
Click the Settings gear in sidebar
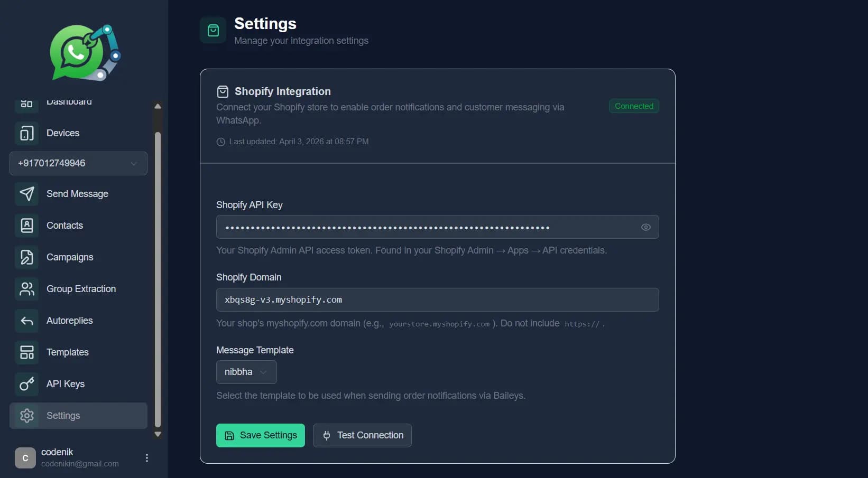coord(26,416)
